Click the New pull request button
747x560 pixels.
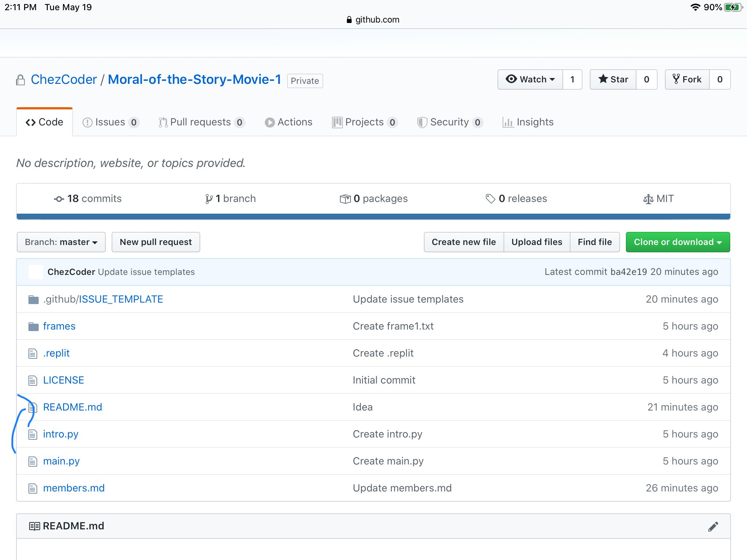point(156,242)
